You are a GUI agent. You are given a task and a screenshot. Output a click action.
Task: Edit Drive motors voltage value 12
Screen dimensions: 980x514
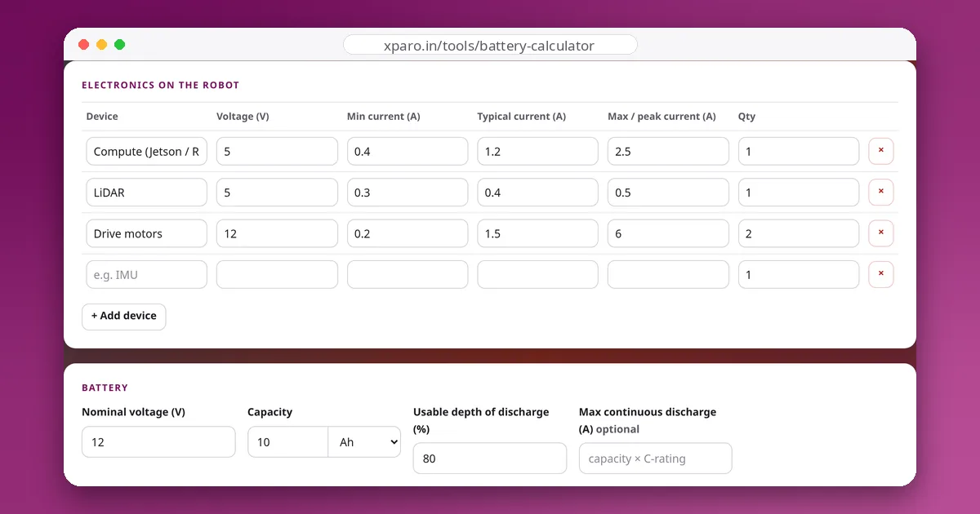pyautogui.click(x=277, y=233)
